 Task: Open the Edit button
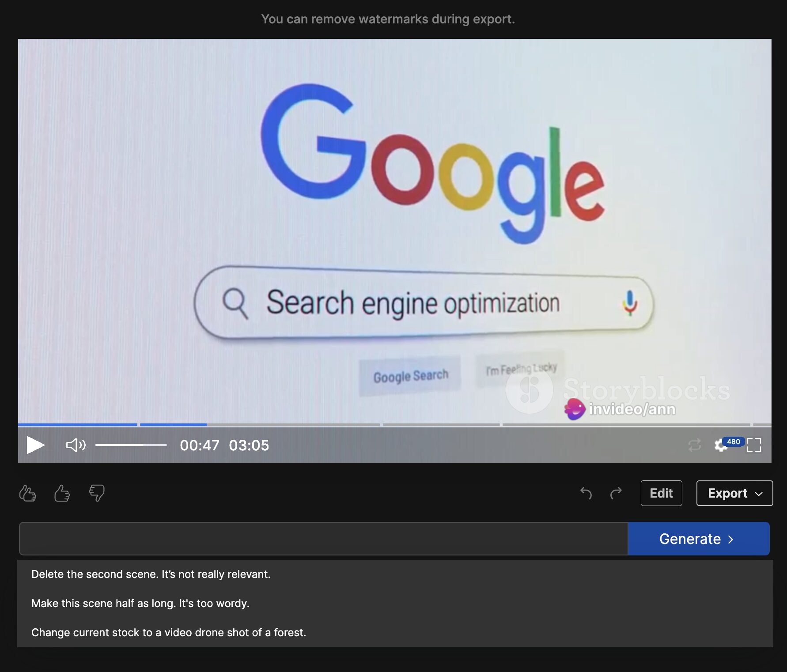point(661,493)
